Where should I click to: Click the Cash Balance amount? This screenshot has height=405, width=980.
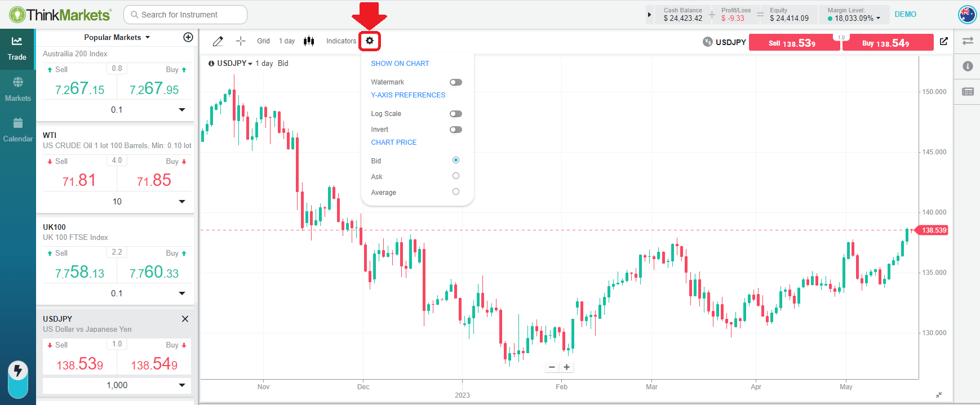pos(683,18)
